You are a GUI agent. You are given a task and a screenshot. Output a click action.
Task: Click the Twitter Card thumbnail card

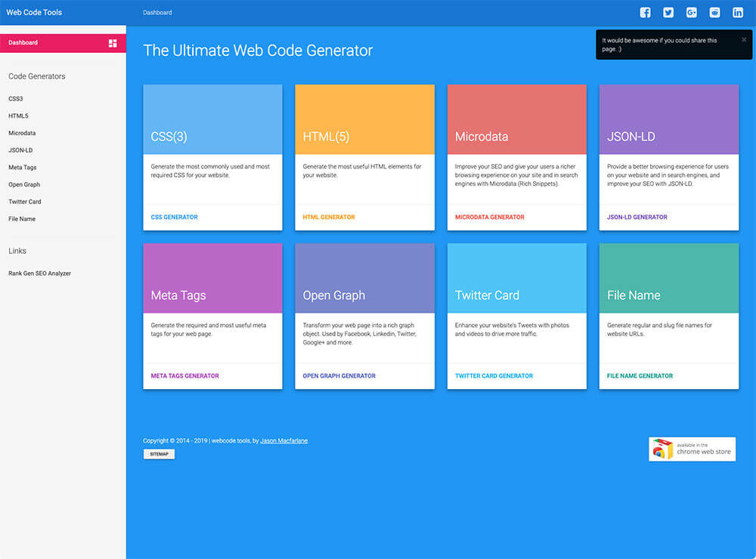coord(516,277)
